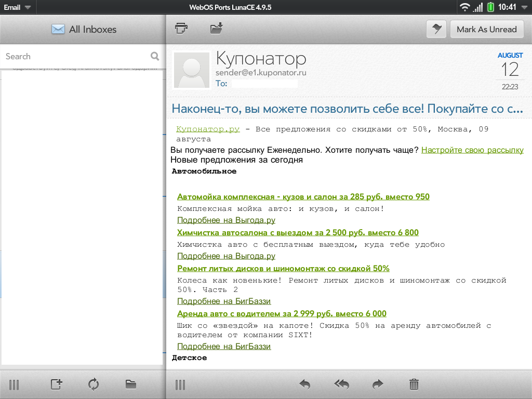The image size is (532, 399).
Task: Refresh the inbox with the sync icon
Action: coord(94,384)
